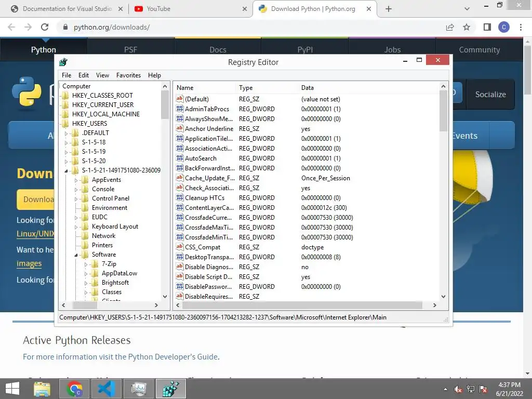Open the File menu in Registry Editor
The width and height of the screenshot is (532, 399).
point(66,75)
